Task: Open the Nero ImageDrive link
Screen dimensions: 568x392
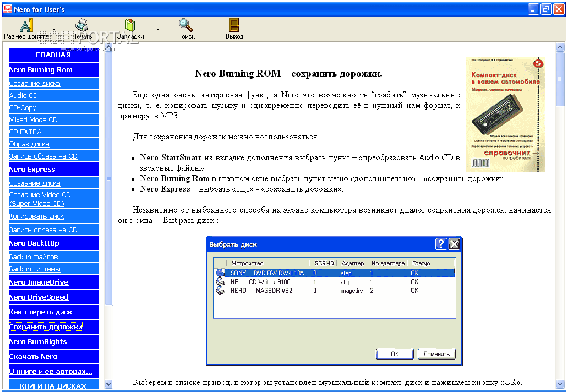Action: [39, 282]
